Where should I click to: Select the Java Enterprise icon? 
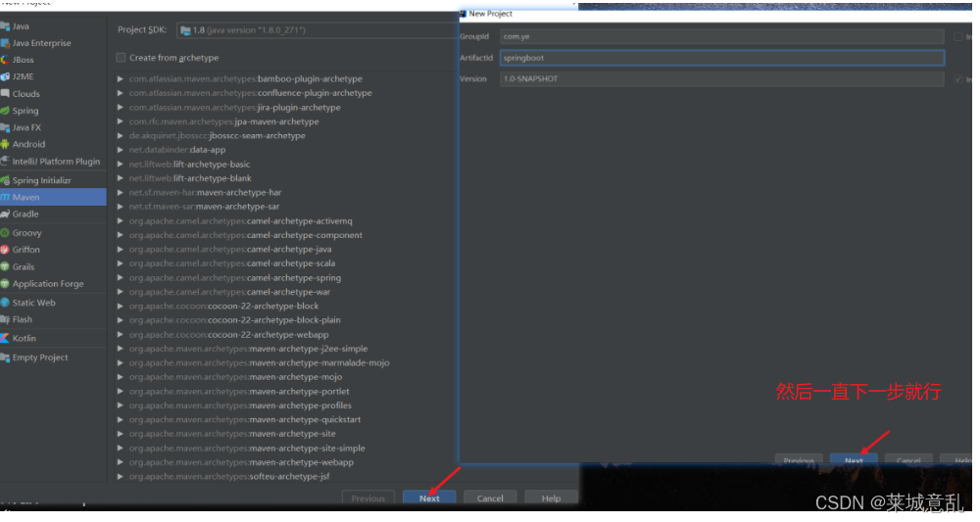tap(5, 43)
